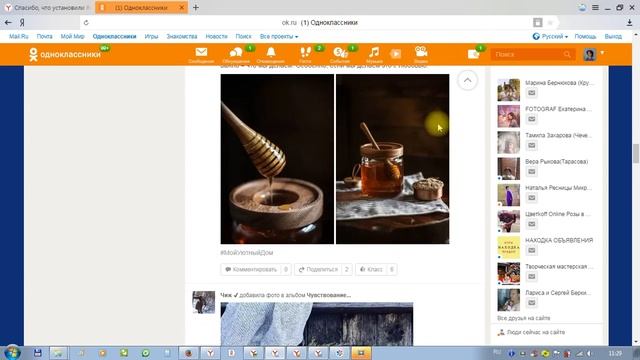Click the Комментировать button under honey post
The image size is (640, 360).
[256, 269]
